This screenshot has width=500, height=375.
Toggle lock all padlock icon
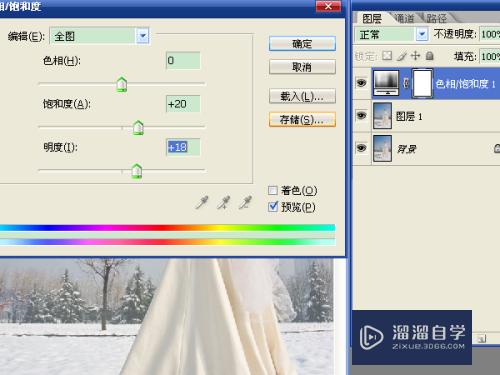pos(430,56)
